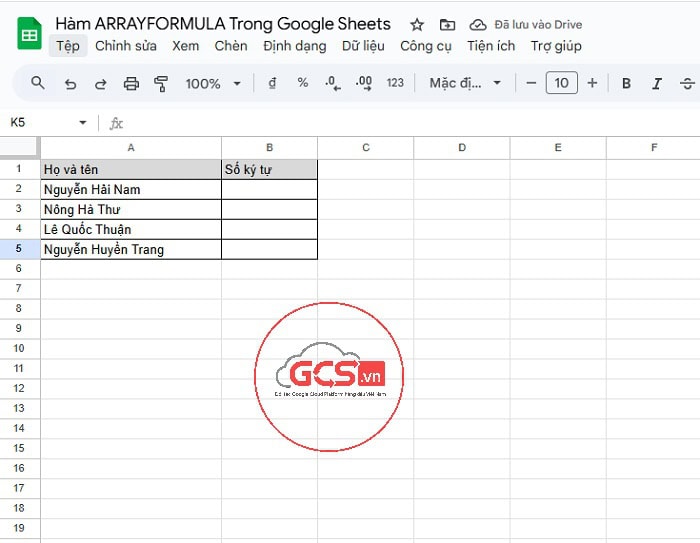This screenshot has height=543, width=700.
Task: Open the Tệp menu
Action: click(67, 46)
